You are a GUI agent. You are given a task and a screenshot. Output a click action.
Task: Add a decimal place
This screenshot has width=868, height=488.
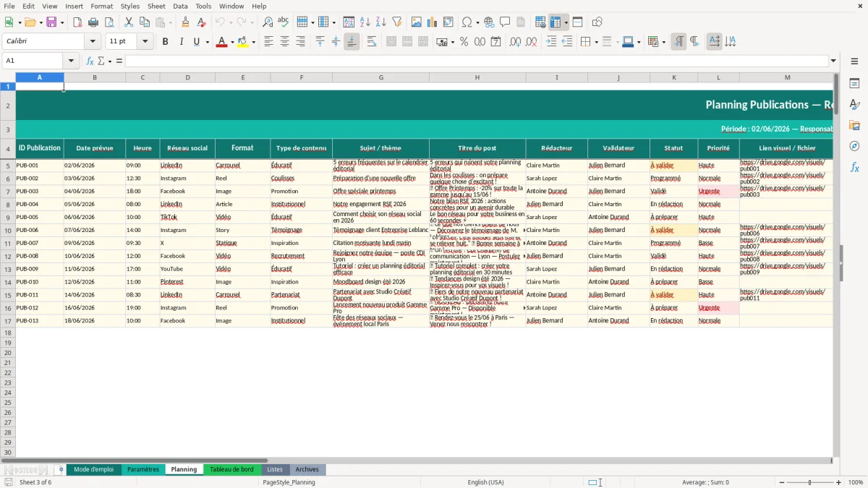point(516,42)
